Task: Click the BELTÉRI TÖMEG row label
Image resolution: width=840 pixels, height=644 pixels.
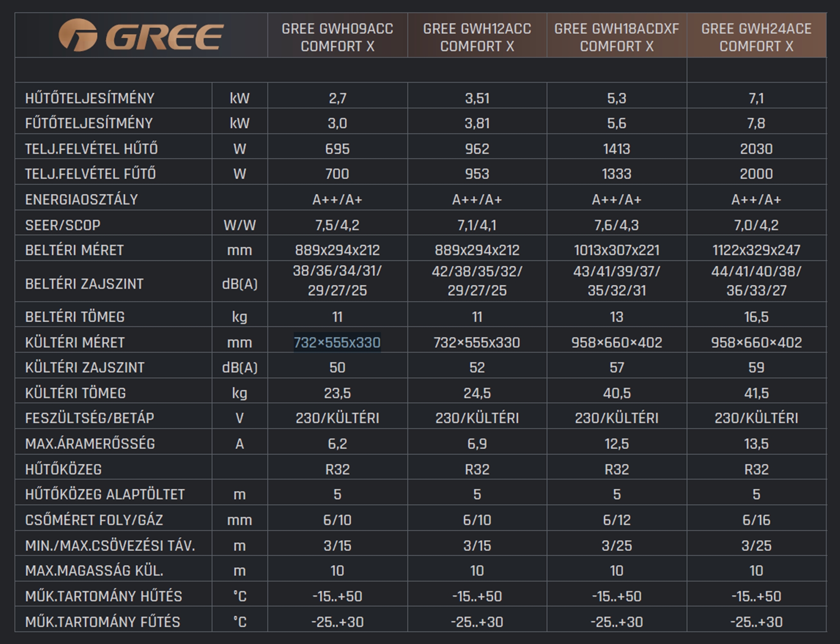Action: tap(75, 316)
